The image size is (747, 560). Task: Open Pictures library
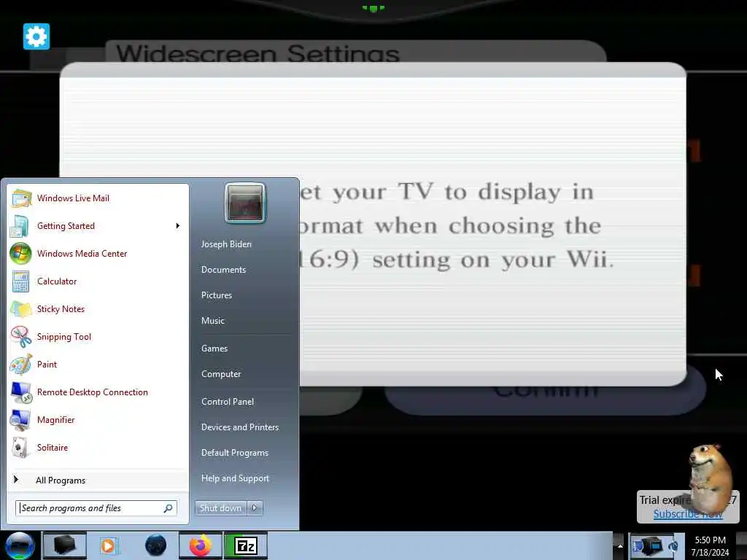(x=216, y=295)
